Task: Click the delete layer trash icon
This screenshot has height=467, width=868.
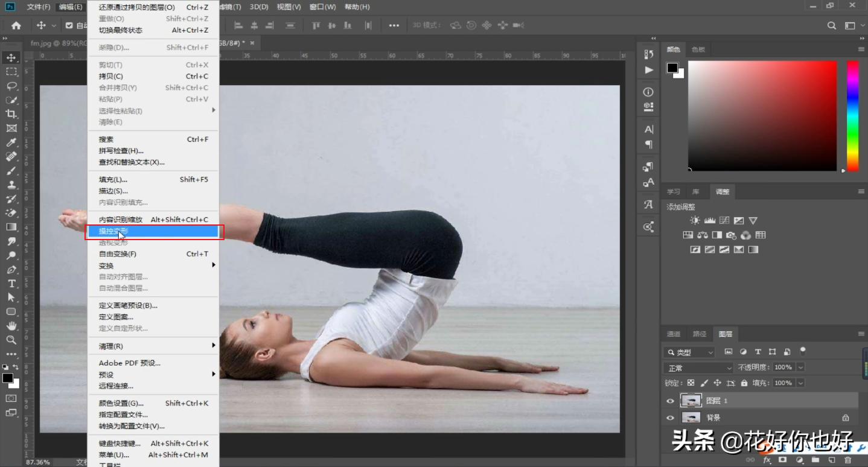Action: click(x=847, y=460)
